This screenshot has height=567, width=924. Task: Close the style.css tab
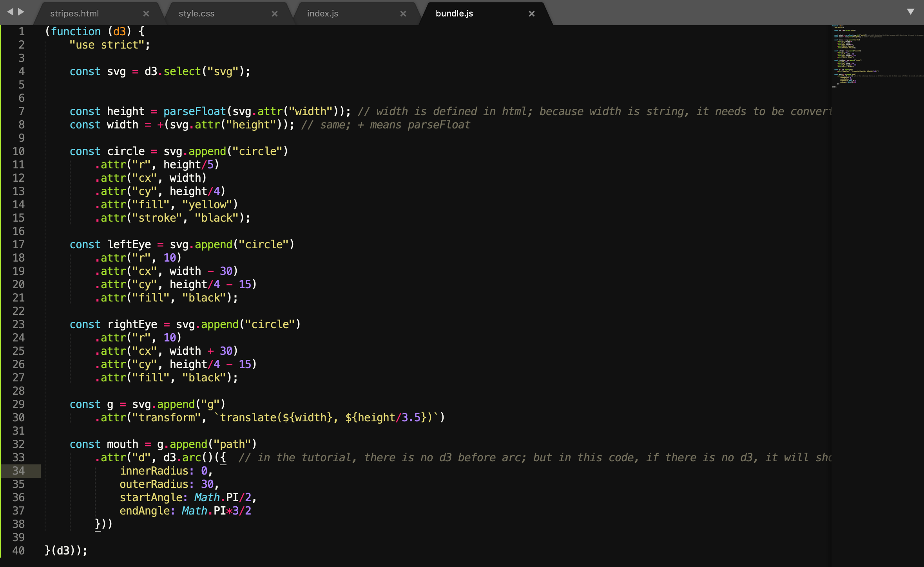275,14
